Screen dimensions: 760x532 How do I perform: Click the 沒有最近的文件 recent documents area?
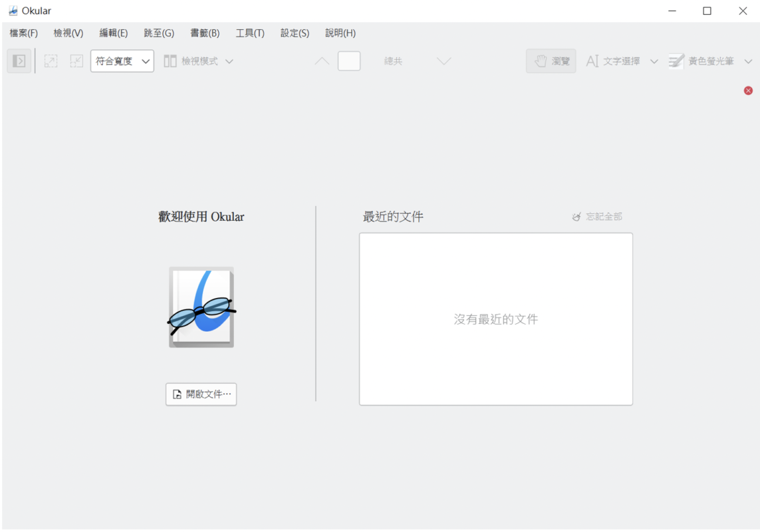tap(495, 319)
